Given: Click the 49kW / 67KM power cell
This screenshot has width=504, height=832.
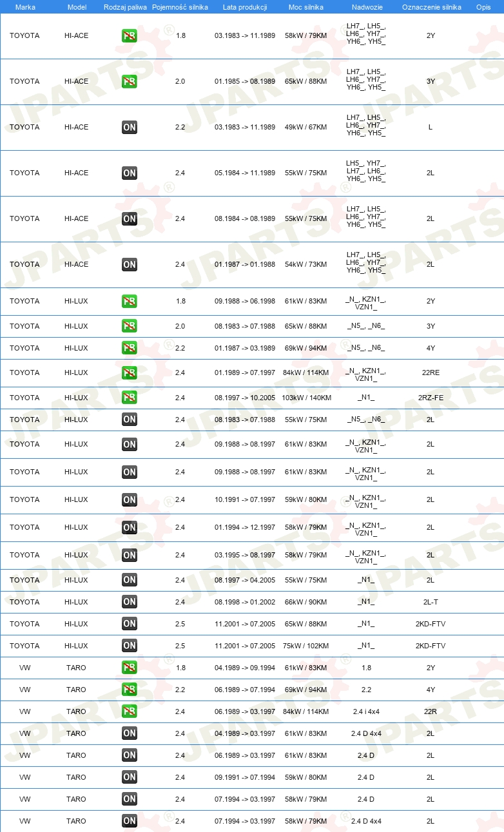Looking at the screenshot, I should point(306,128).
